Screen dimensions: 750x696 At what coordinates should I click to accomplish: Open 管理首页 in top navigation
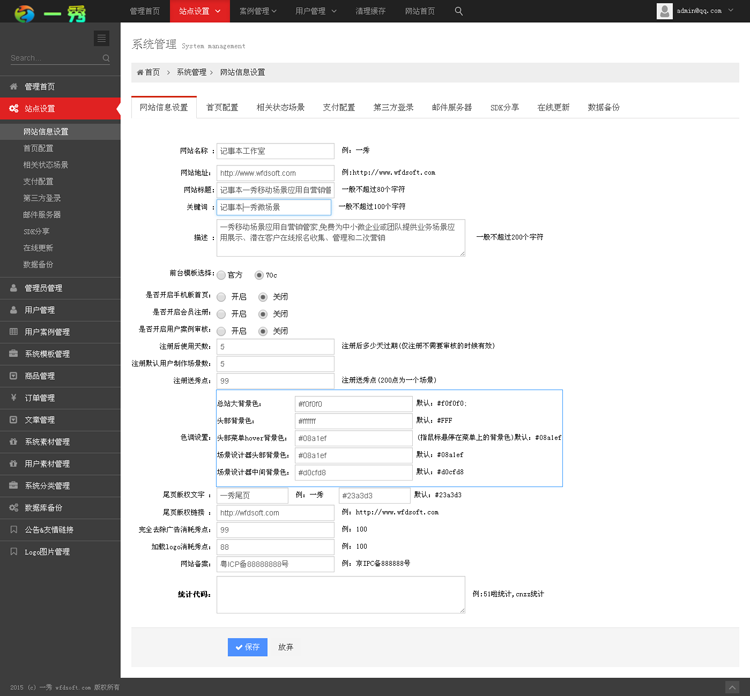145,11
